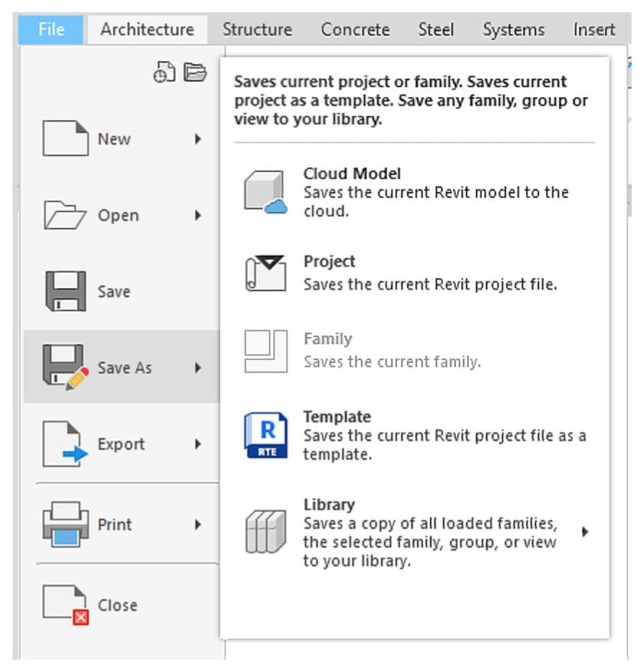The height and width of the screenshot is (672, 644).
Task: Click 'Saves the current Revit project file as a template' text
Action: 444,444
